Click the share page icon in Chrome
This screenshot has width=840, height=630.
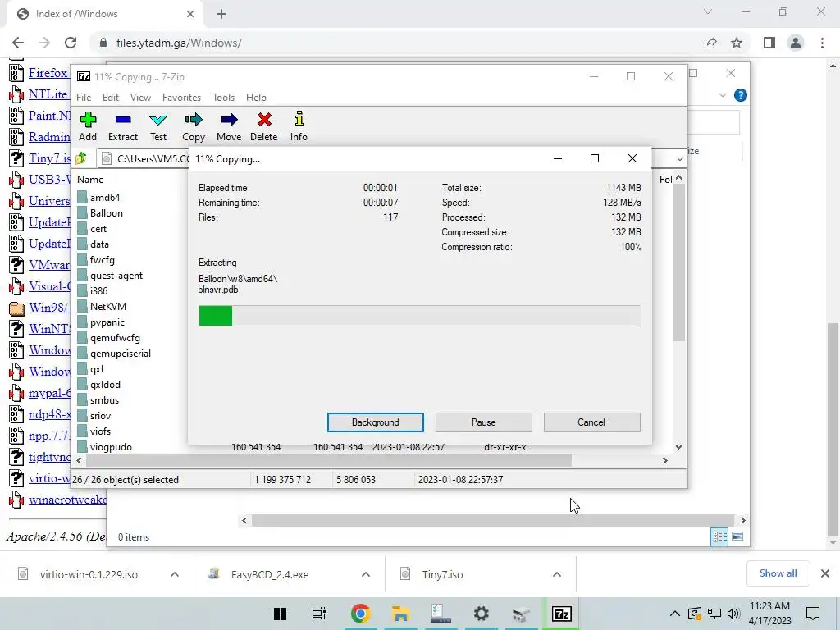coord(710,43)
